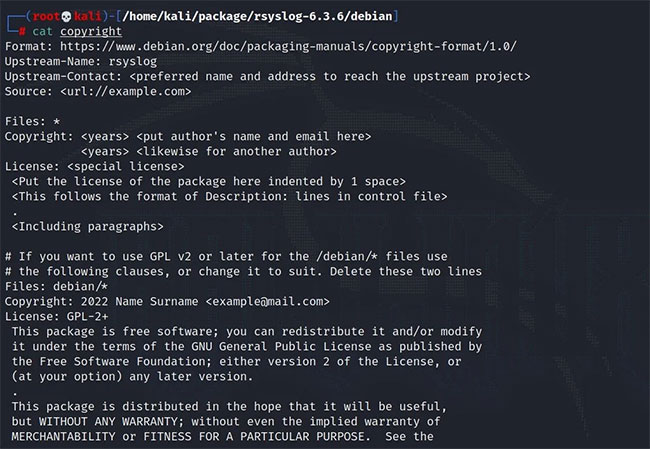Viewport: 650px width, 449px height.
Task: Click the Files: debian/* line
Action: click(56, 286)
